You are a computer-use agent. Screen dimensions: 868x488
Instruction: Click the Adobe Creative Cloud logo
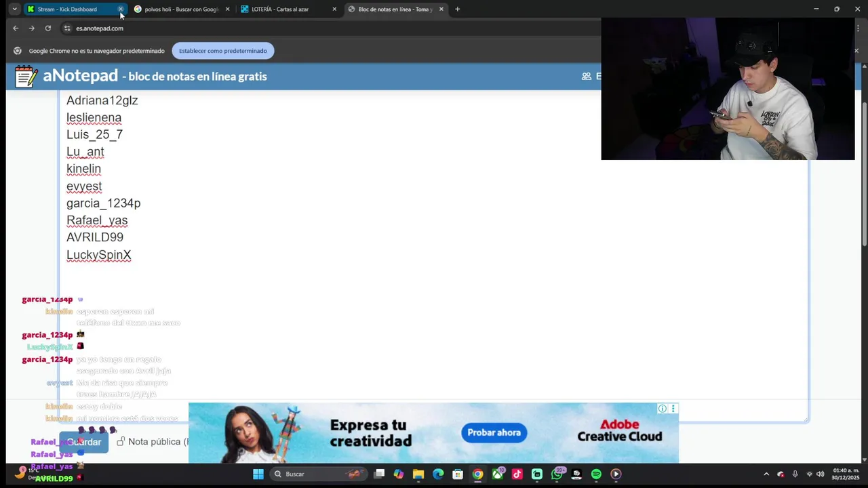(x=619, y=431)
